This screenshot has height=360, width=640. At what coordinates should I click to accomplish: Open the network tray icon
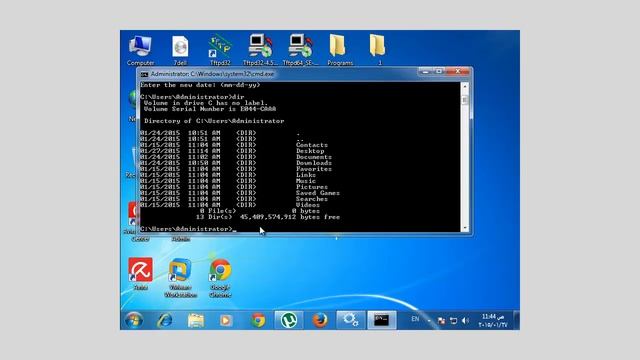tap(453, 321)
